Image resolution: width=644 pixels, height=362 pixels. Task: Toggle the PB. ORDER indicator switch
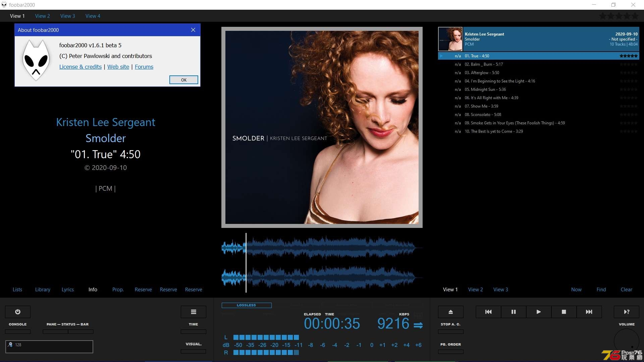point(451,352)
